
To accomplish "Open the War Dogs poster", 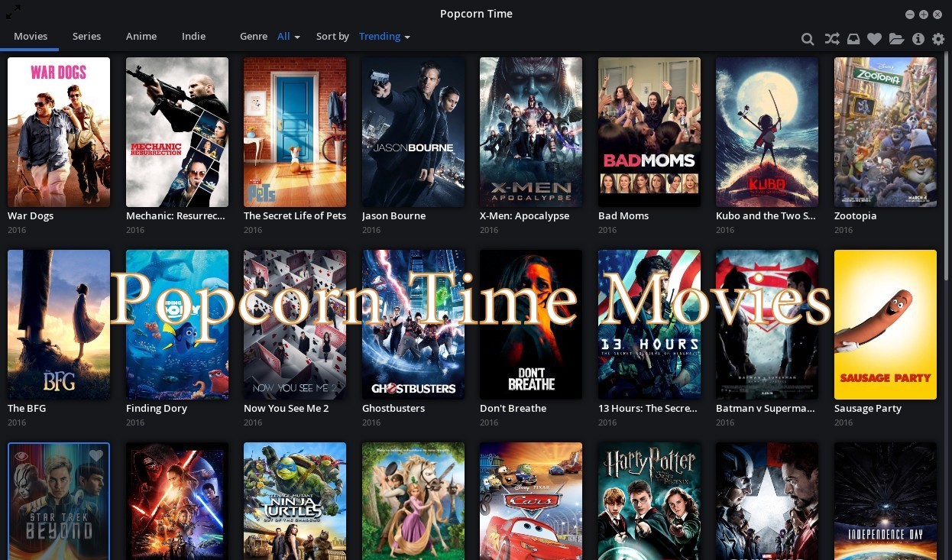I will (x=59, y=132).
